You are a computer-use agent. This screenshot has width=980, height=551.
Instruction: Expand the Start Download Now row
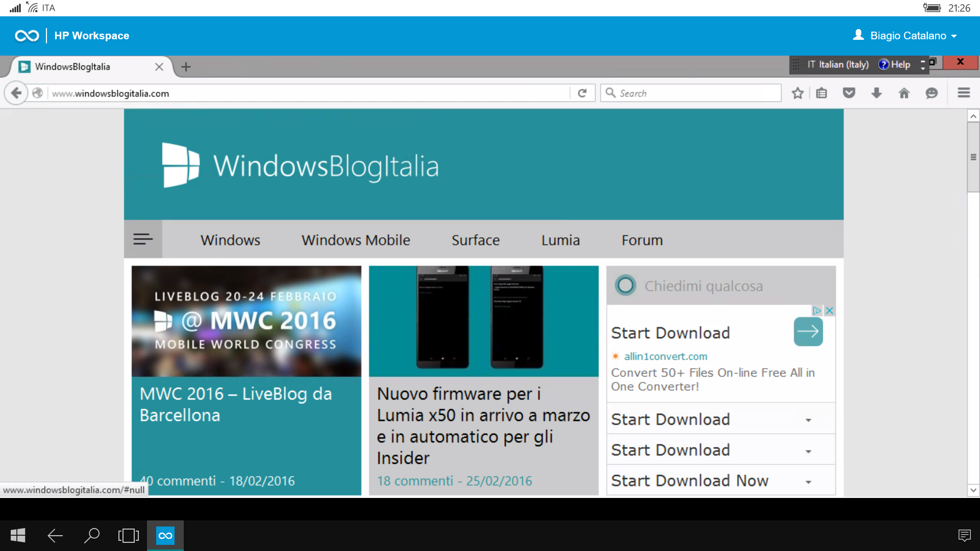721,481
